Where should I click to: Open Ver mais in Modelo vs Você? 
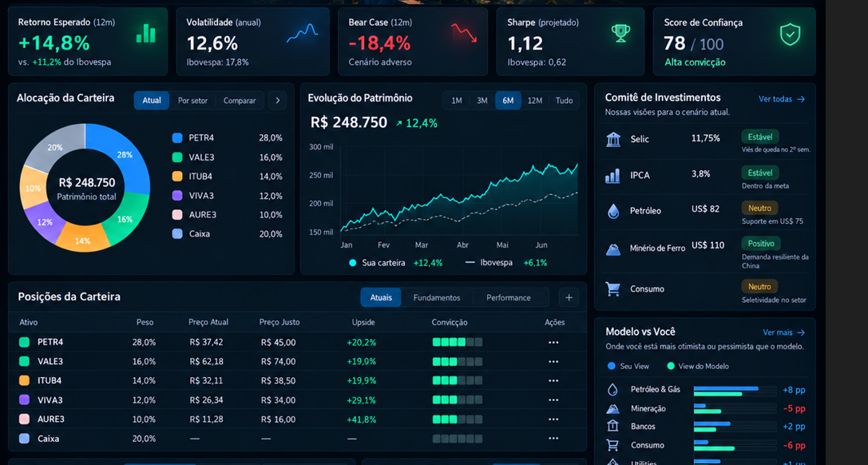[784, 332]
